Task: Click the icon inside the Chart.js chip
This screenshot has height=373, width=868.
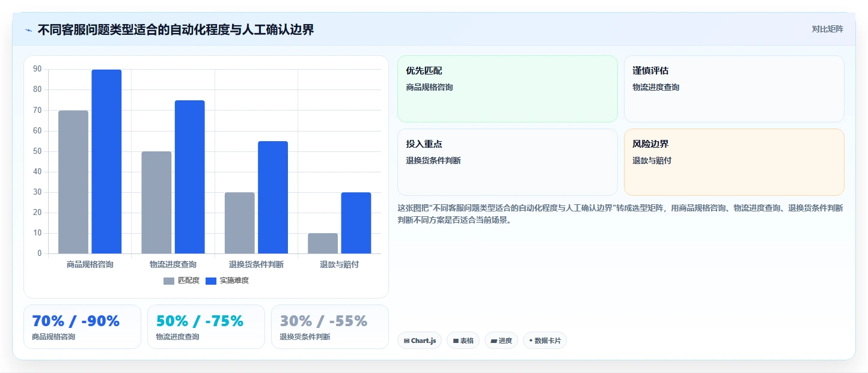Action: tap(406, 341)
